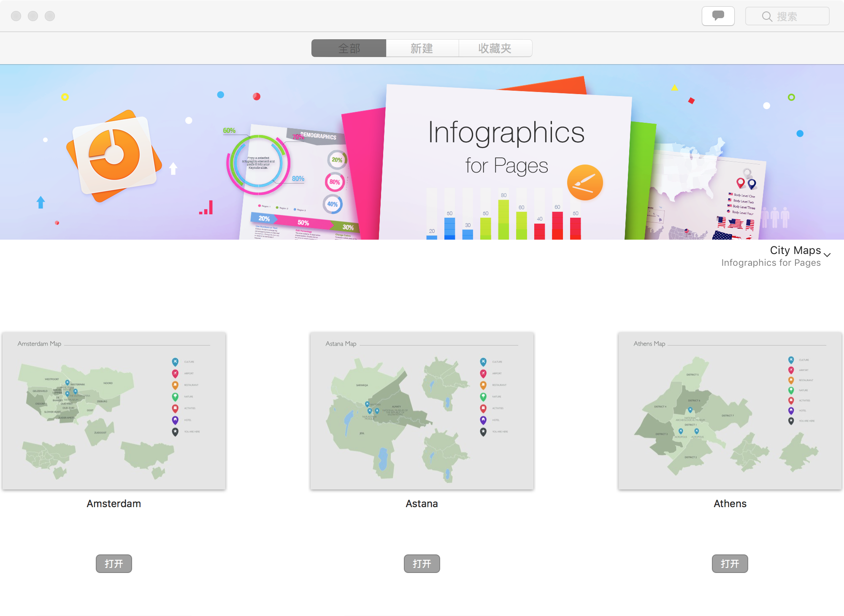Zoom the window with the rightmost titlebar button
The image size is (844, 616).
(x=50, y=16)
